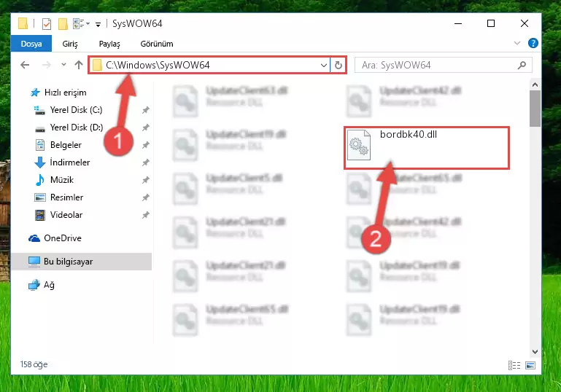The height and width of the screenshot is (392, 561).
Task: Switch to the Görünüm ribbon tab
Action: (157, 44)
